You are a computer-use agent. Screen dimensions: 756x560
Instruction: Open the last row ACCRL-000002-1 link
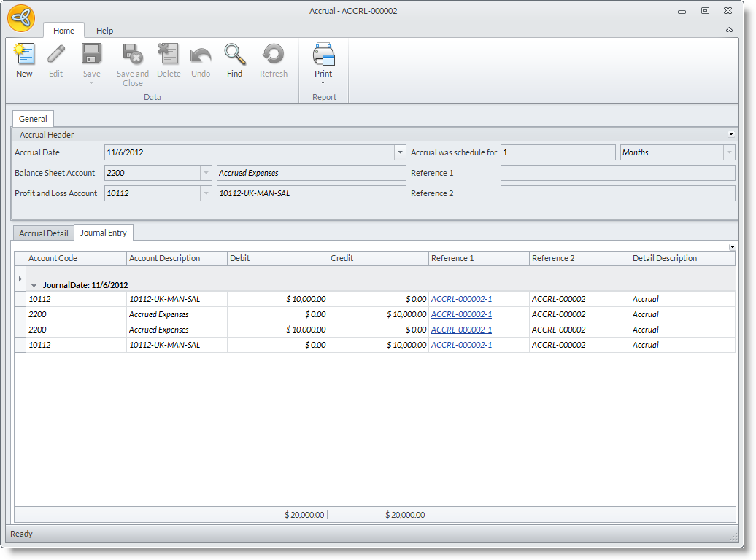coord(461,345)
